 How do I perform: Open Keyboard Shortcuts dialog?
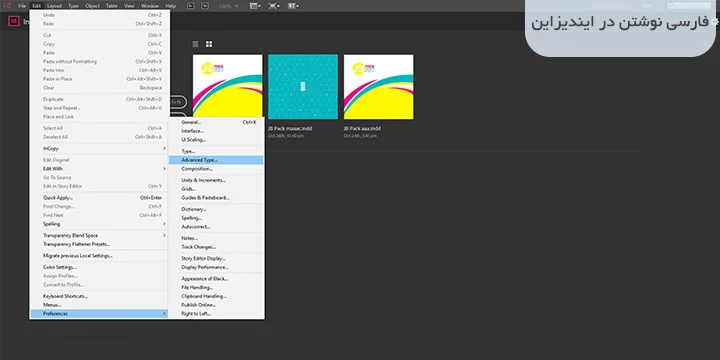pos(99,296)
